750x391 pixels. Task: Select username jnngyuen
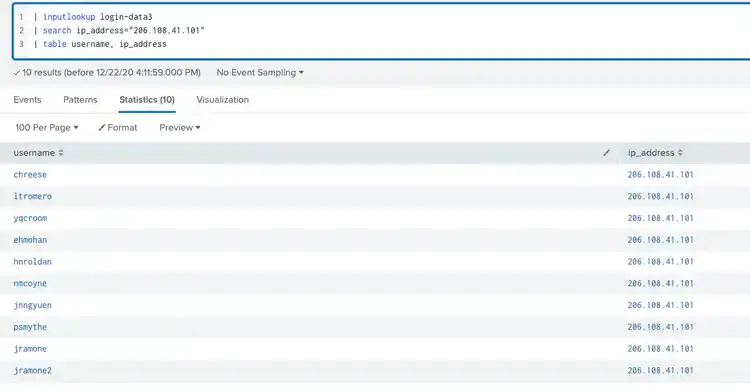coord(33,305)
